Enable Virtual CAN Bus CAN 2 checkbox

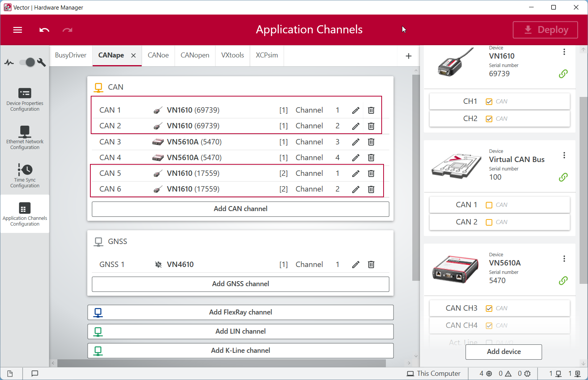coord(489,222)
